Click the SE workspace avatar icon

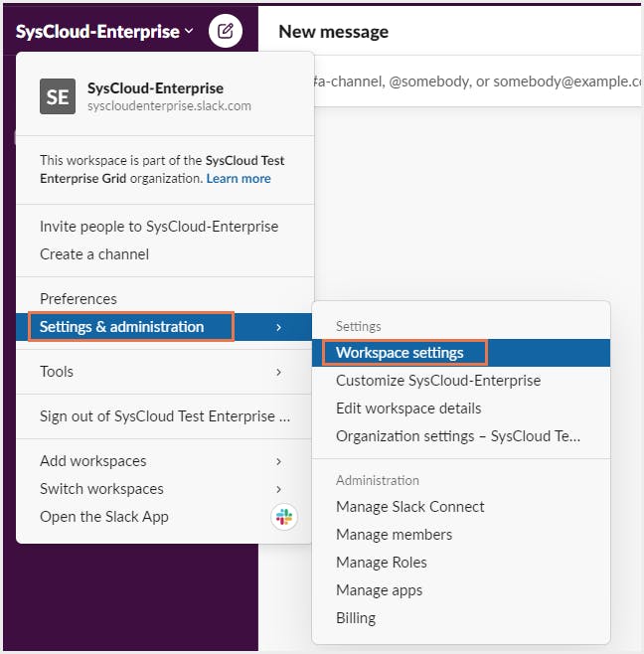[x=58, y=96]
